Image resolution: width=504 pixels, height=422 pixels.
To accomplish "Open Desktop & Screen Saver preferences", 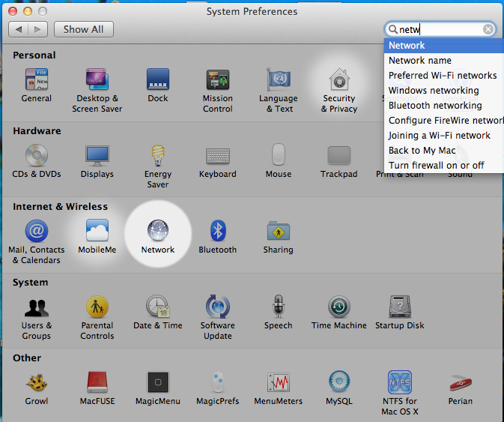I will click(x=97, y=91).
